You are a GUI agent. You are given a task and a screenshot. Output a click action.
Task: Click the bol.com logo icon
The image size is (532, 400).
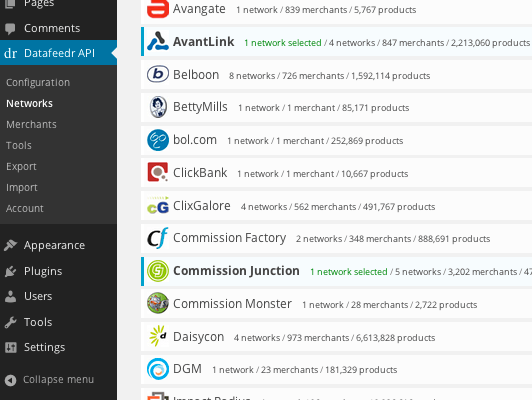click(x=158, y=140)
